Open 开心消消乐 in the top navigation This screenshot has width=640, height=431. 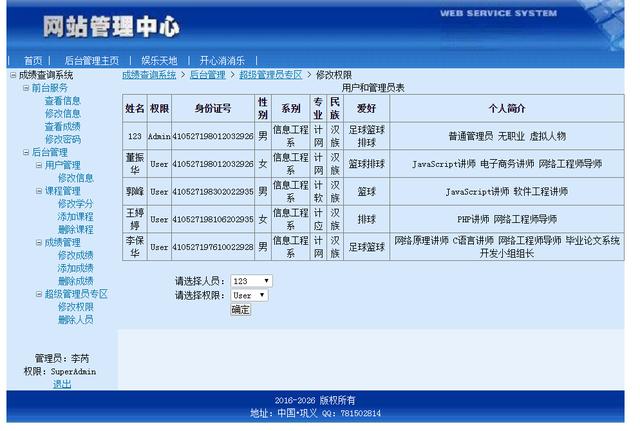click(222, 60)
